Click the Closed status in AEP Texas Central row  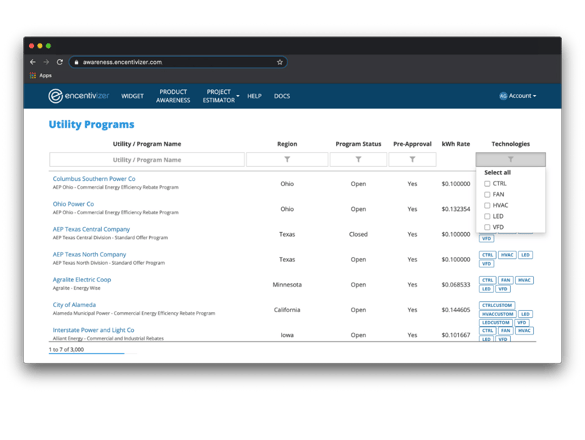[358, 234]
